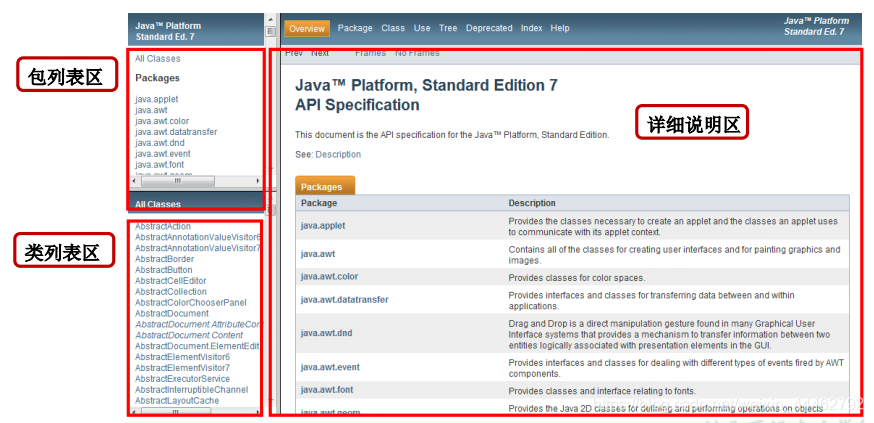Open java.applet in the left package list
Image resolution: width=874 pixels, height=423 pixels.
coord(157,99)
